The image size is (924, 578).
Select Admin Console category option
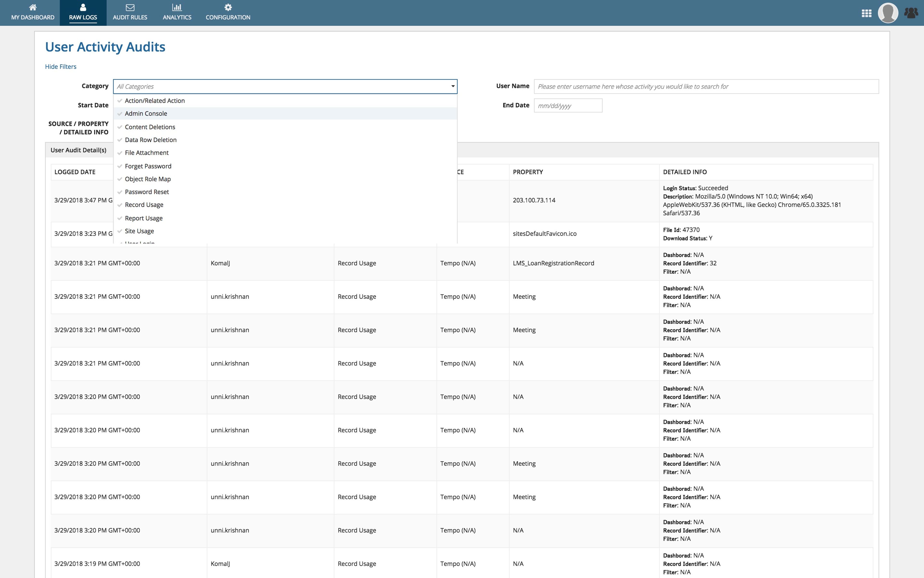[285, 113]
